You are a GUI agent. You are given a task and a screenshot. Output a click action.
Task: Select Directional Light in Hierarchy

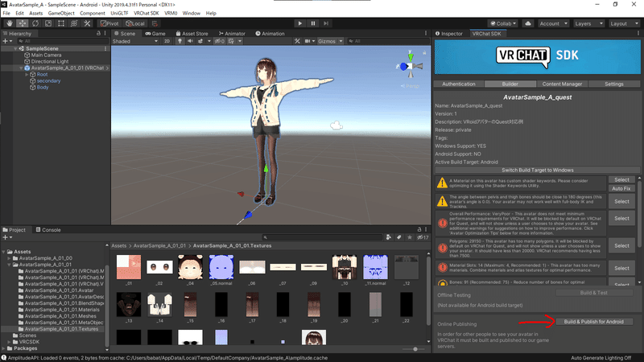click(x=50, y=62)
